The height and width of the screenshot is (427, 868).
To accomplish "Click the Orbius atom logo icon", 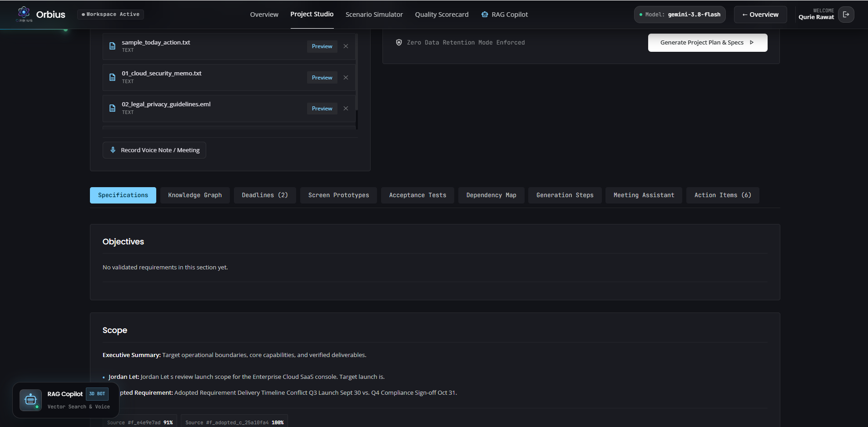I will (x=24, y=14).
